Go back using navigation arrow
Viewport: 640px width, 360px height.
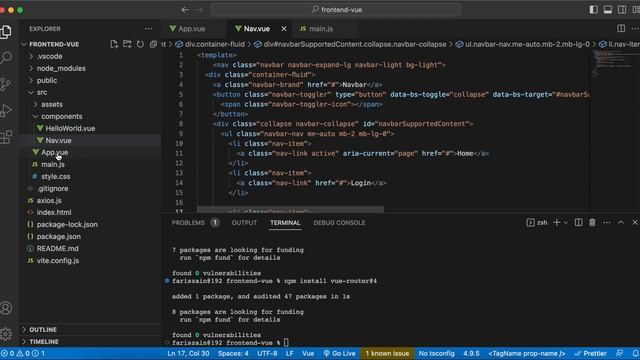click(185, 10)
